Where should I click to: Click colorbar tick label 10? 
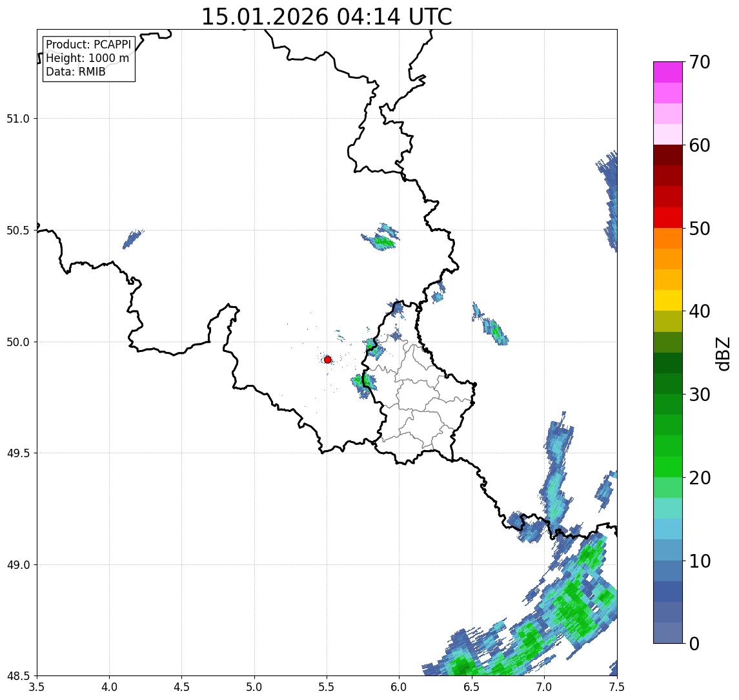(x=700, y=561)
